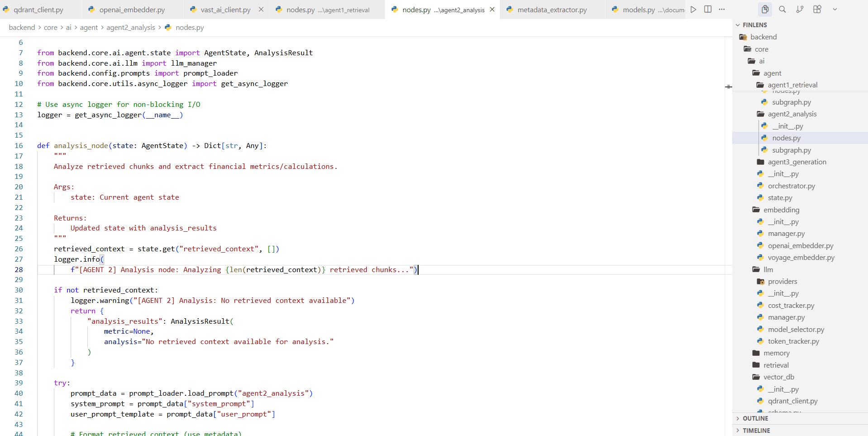Open Search from the title bar
The image size is (868, 436).
[782, 9]
